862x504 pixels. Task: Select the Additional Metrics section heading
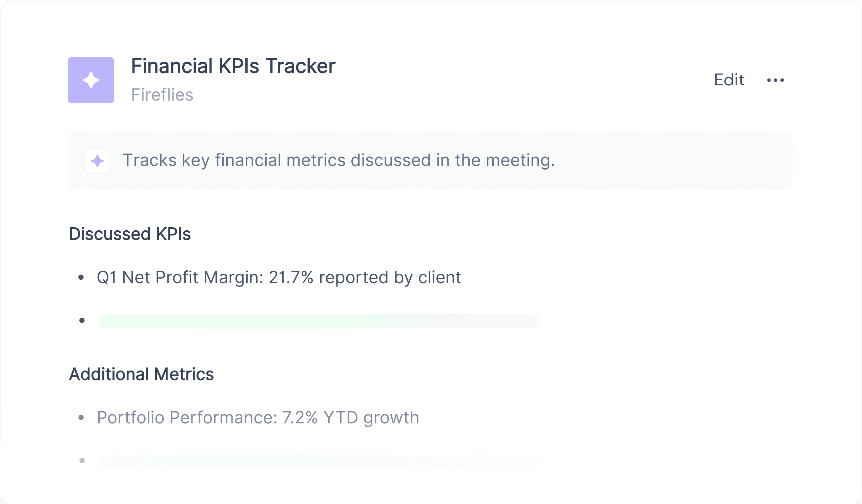tap(141, 374)
